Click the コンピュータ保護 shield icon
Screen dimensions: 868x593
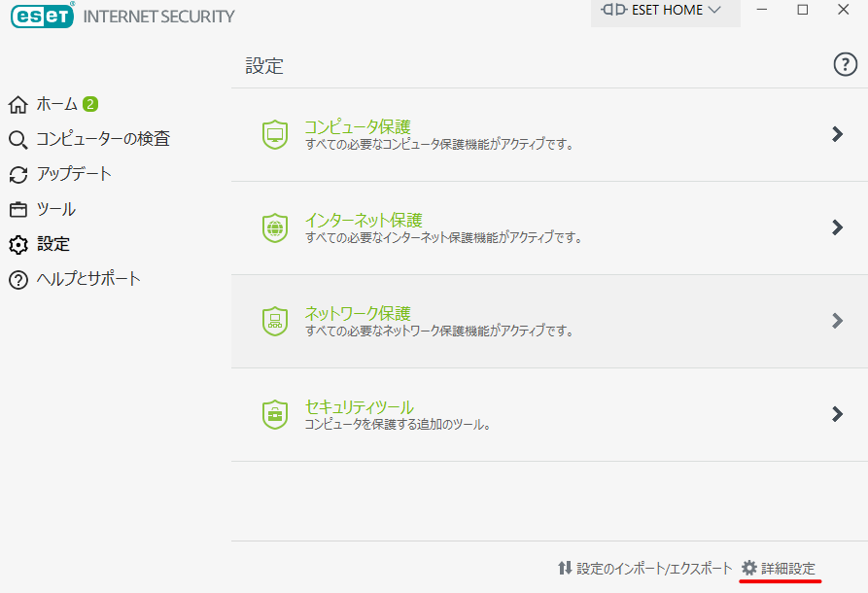click(x=275, y=134)
